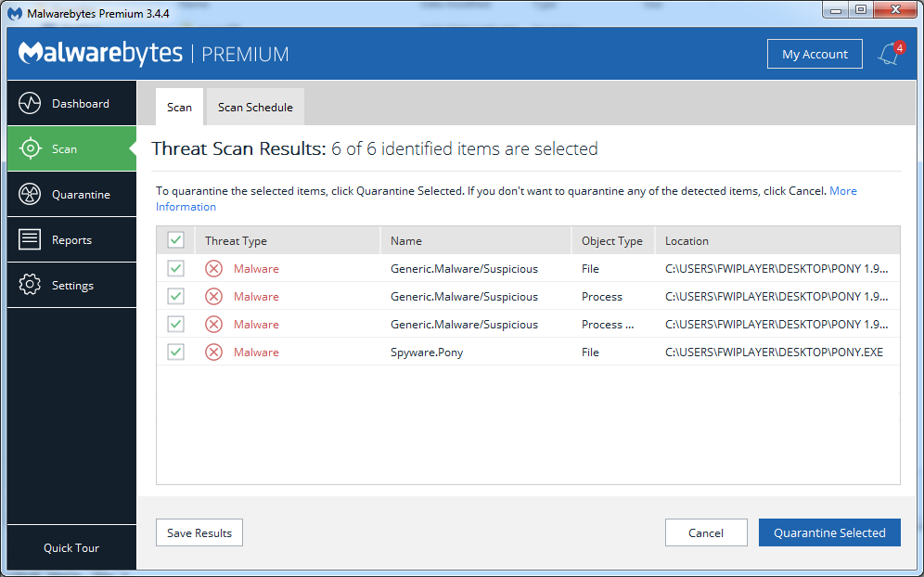
Task: Click the 'Process ...' object type cell
Action: click(x=608, y=324)
